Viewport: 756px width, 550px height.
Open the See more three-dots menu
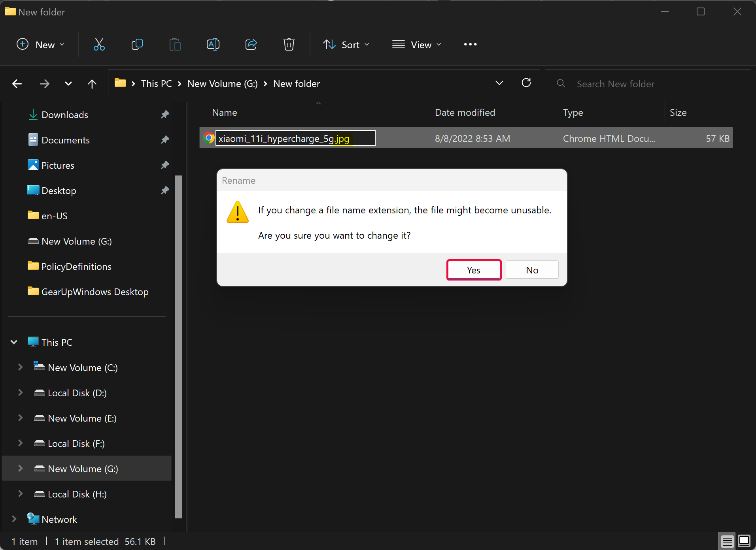[x=470, y=44]
